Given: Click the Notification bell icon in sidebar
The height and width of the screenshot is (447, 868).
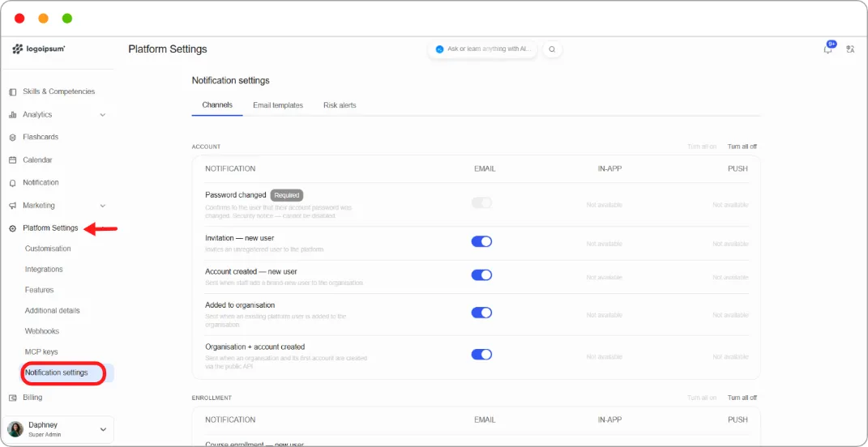Looking at the screenshot, I should pyautogui.click(x=13, y=183).
